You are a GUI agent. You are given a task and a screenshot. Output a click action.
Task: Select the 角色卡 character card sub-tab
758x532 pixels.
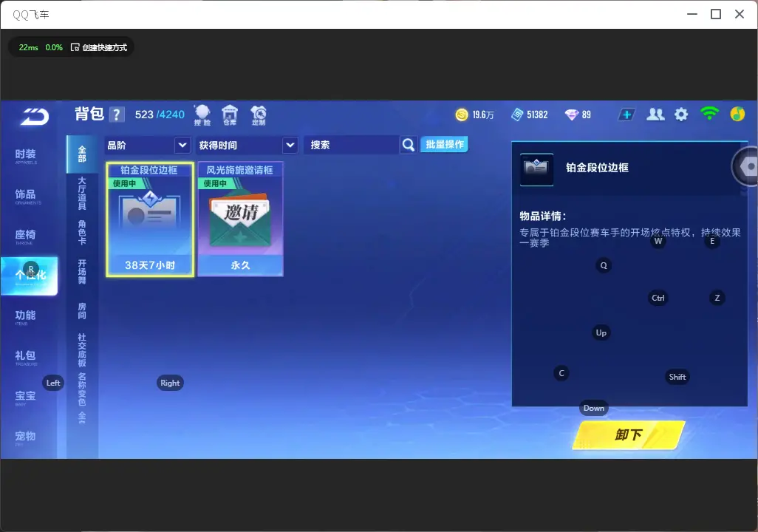pos(82,233)
